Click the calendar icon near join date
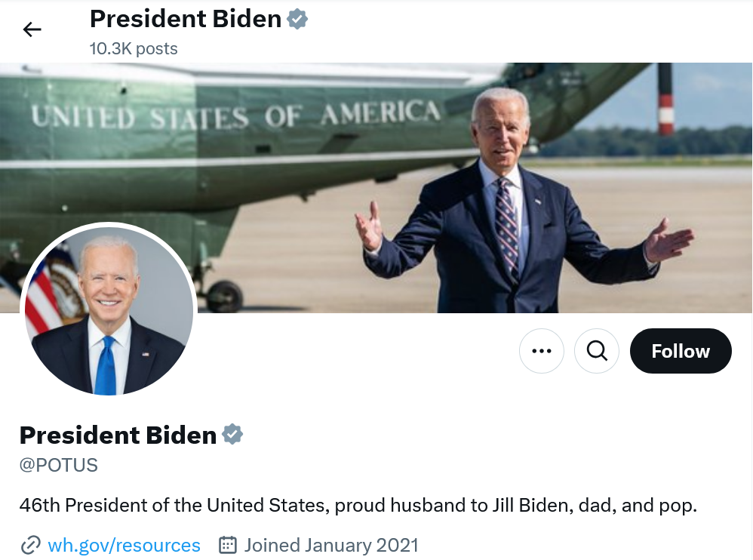This screenshot has width=753, height=560. (x=228, y=545)
